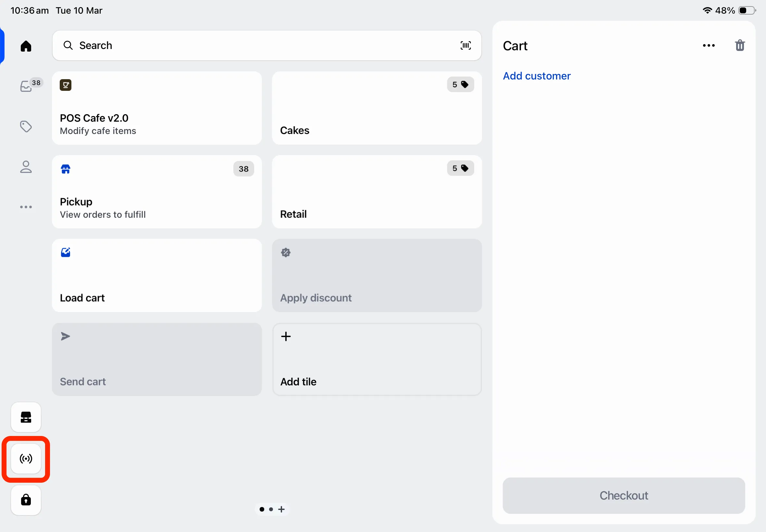Add a new grid page with plus
The width and height of the screenshot is (766, 532).
281,509
